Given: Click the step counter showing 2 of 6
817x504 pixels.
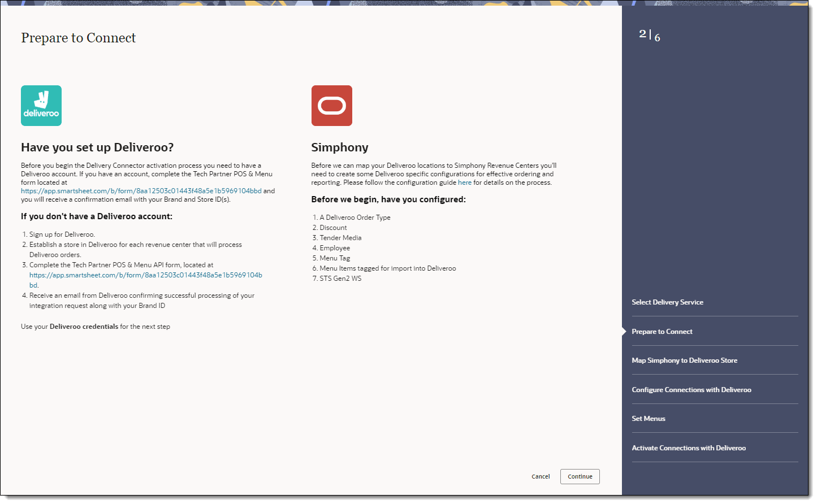Looking at the screenshot, I should [x=650, y=35].
